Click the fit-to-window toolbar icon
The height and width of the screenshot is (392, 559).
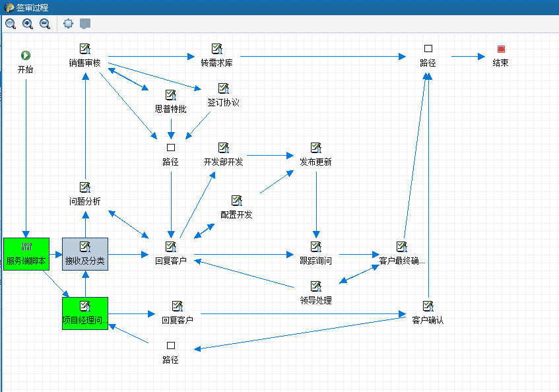click(68, 24)
